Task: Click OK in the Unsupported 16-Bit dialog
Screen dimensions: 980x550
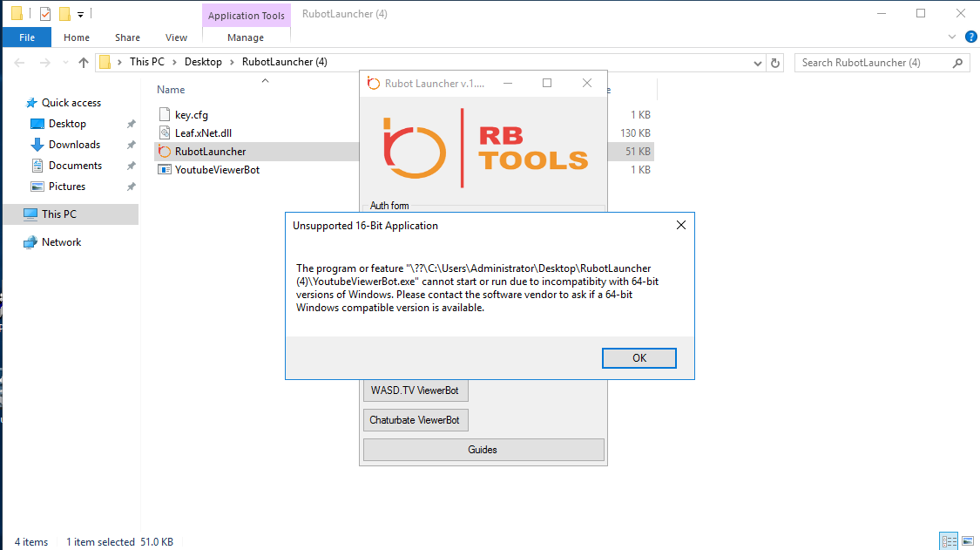Action: tap(639, 358)
